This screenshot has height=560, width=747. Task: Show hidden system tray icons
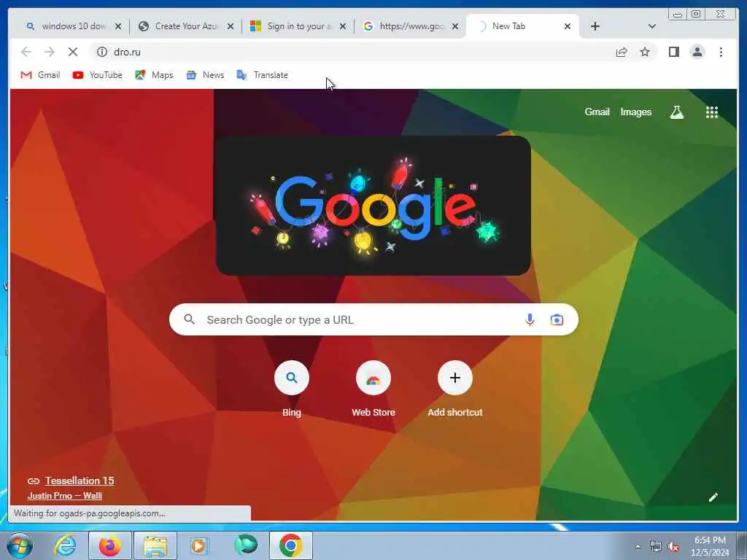tap(638, 547)
